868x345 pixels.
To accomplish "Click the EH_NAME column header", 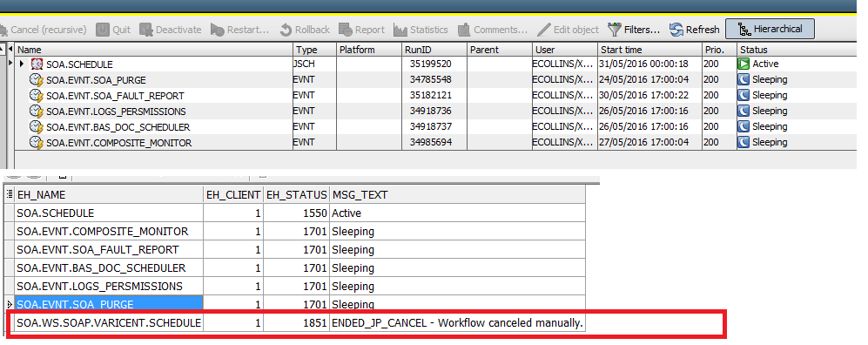I will pos(109,195).
